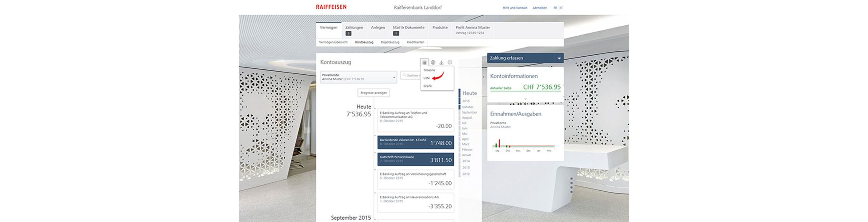868x222 pixels.
Task: Jump to Oktober in timeline navigator
Action: click(x=467, y=107)
